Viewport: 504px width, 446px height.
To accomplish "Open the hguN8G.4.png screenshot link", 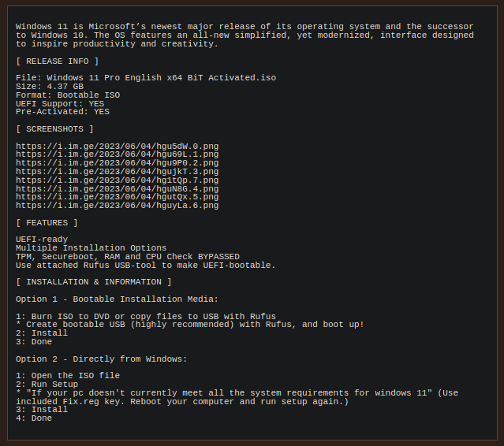I will pyautogui.click(x=117, y=189).
